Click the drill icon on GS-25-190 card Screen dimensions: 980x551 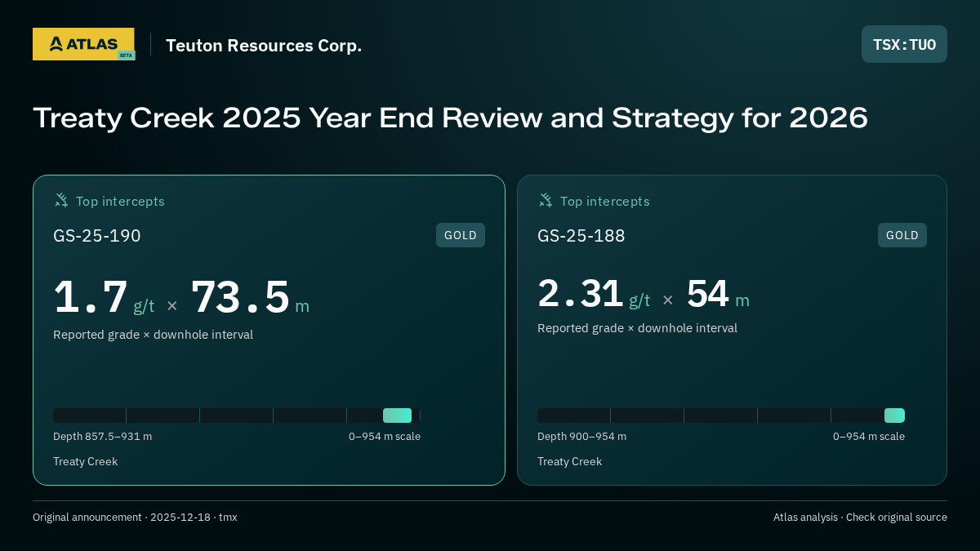click(61, 200)
